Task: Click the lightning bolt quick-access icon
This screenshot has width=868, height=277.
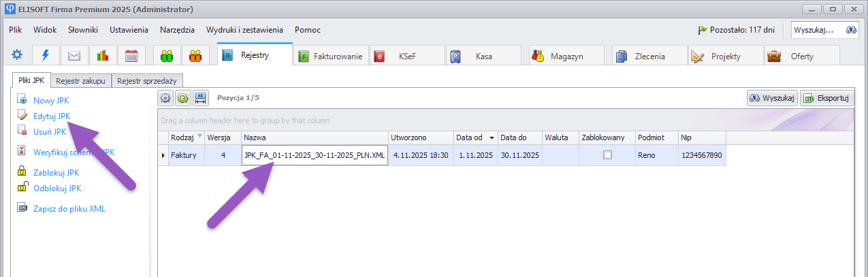Action: 46,56
